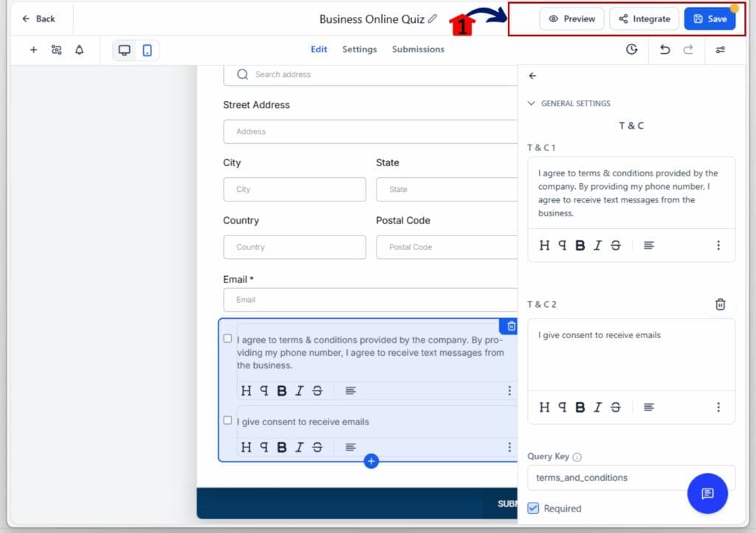Click the add element plus icon
The height and width of the screenshot is (533, 756).
[x=35, y=50]
